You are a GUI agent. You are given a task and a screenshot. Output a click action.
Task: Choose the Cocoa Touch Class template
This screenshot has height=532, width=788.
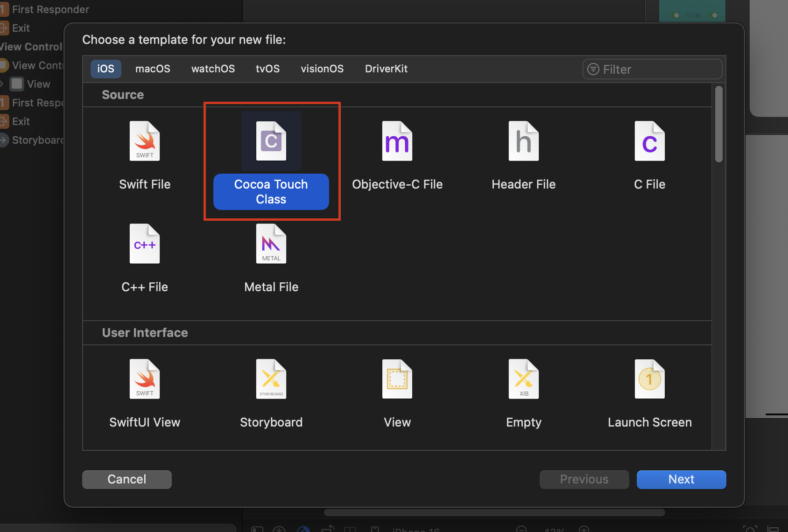271,161
